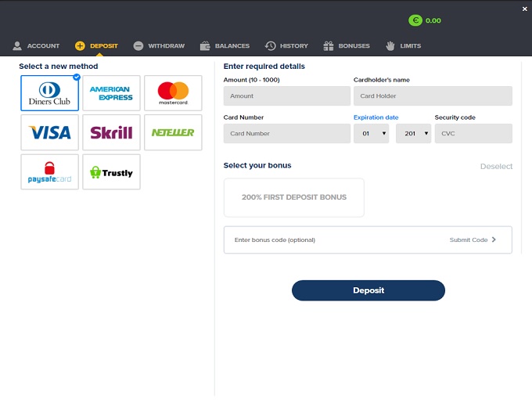
Task: Choose American Express as payment method
Action: [111, 94]
